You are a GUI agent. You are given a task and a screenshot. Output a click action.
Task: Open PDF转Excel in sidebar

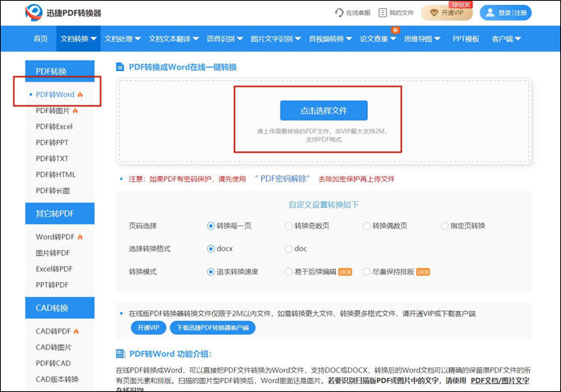coord(54,126)
